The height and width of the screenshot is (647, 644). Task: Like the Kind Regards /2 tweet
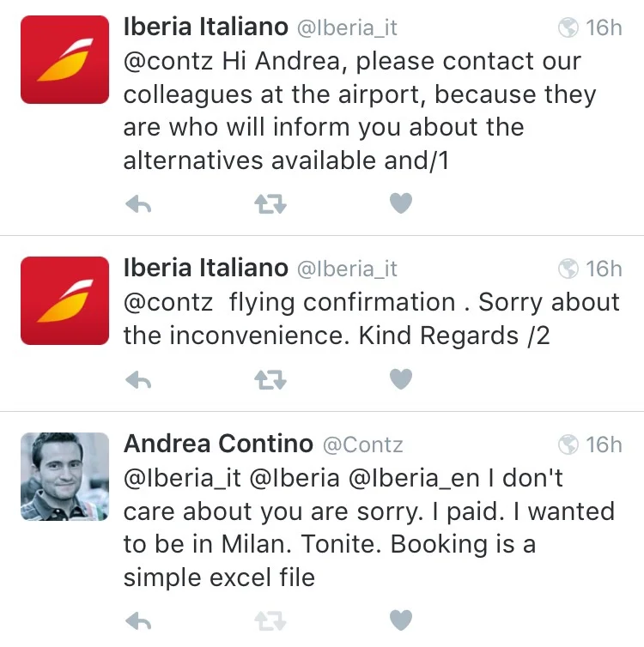[401, 378]
